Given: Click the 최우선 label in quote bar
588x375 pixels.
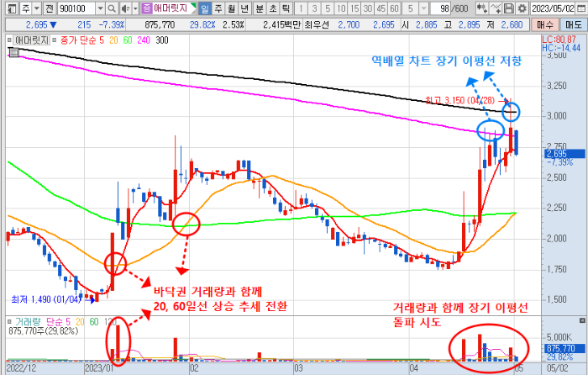Looking at the screenshot, I should [317, 24].
